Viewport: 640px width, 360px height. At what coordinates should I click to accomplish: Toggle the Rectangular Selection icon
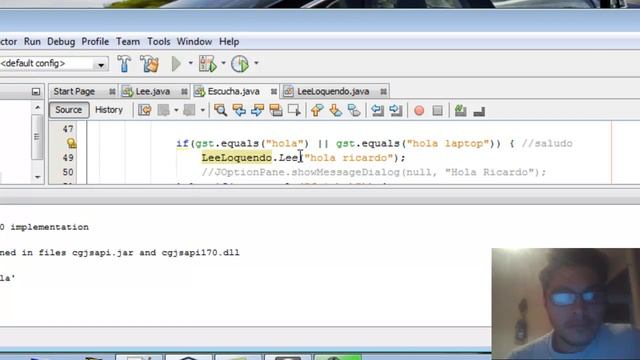click(294, 110)
